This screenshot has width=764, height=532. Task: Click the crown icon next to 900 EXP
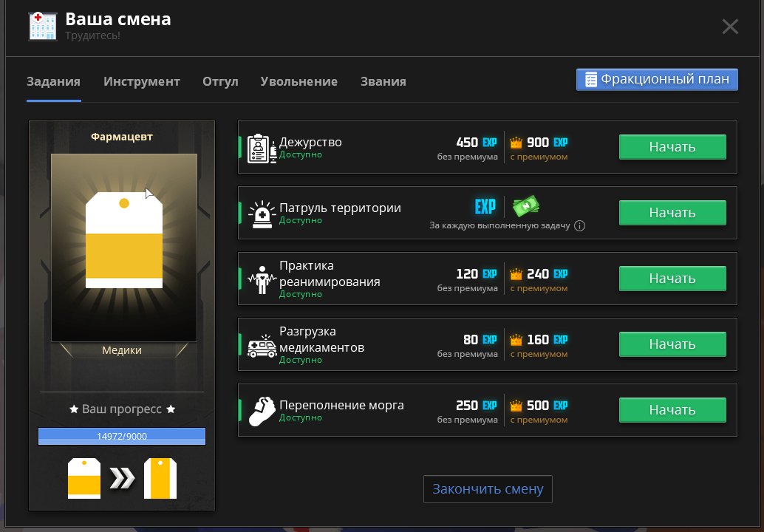516,143
